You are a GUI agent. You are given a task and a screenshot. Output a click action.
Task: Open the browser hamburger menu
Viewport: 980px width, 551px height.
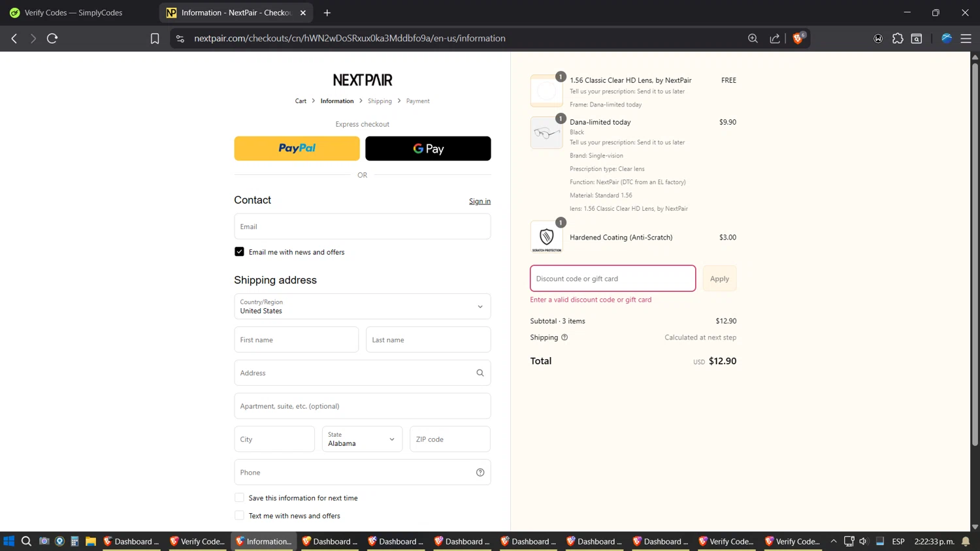click(x=966, y=39)
